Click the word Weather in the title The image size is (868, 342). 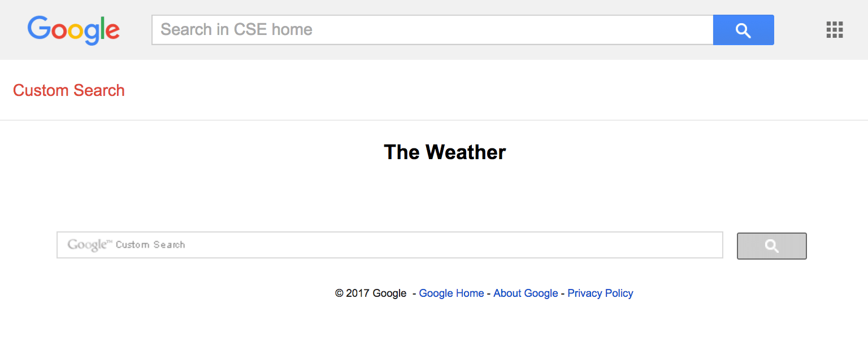click(x=466, y=152)
